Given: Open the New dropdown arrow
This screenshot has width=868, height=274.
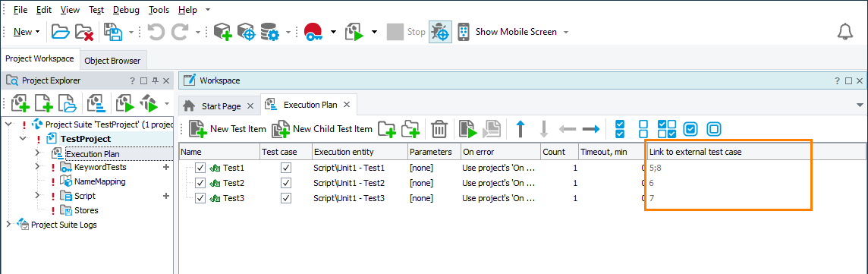Looking at the screenshot, I should point(37,32).
